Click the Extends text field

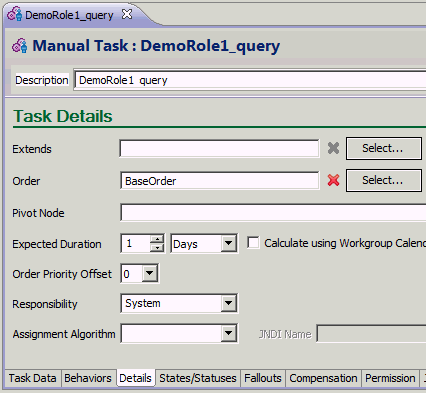point(219,149)
